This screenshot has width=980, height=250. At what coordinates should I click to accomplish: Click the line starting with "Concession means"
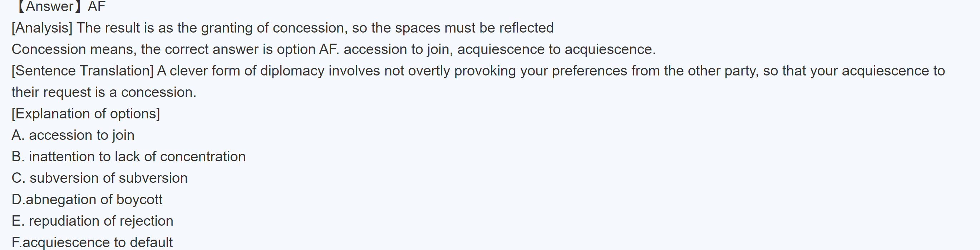coord(333,49)
